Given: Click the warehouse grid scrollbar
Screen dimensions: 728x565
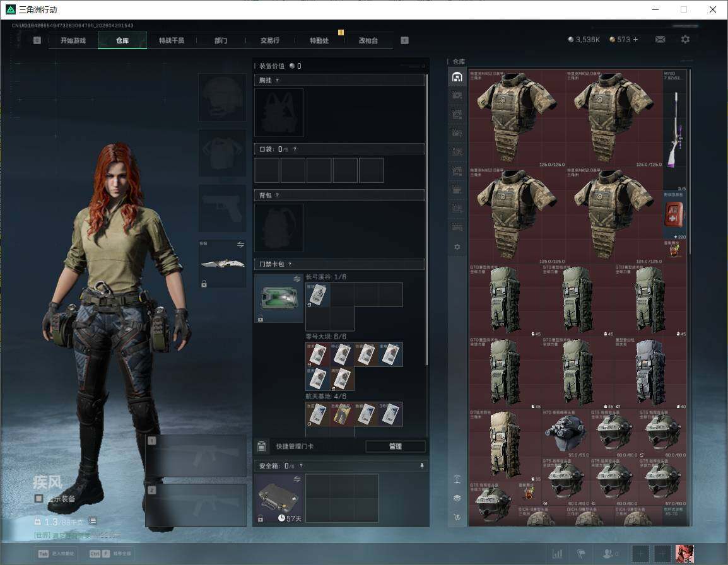Looking at the screenshot, I should (x=689, y=163).
